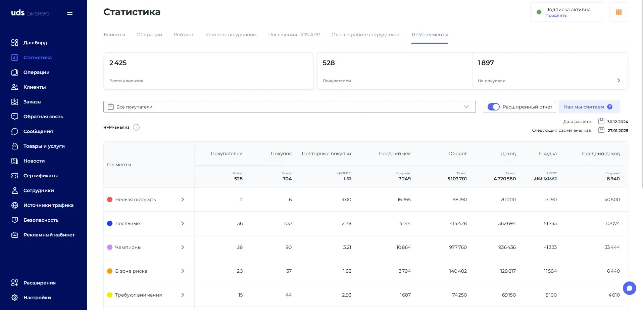Switch to the Рейтинг tab
The width and height of the screenshot is (644, 310).
pos(184,35)
